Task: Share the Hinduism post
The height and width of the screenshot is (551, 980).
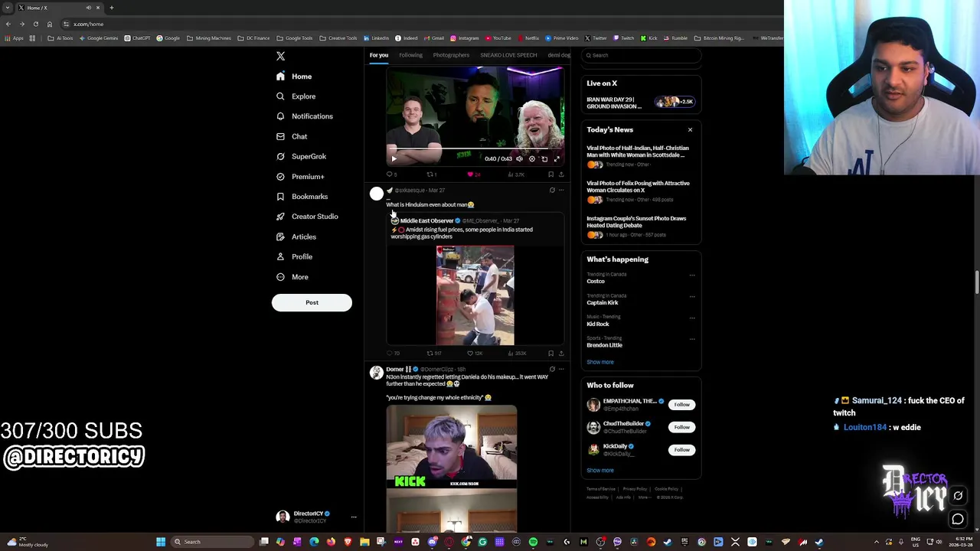Action: [x=561, y=354]
